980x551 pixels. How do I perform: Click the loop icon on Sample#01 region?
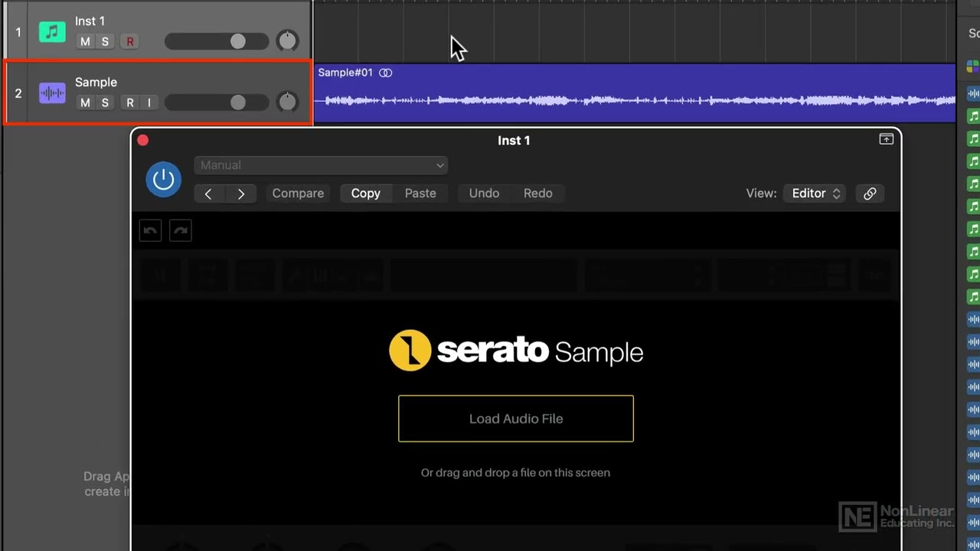(386, 73)
